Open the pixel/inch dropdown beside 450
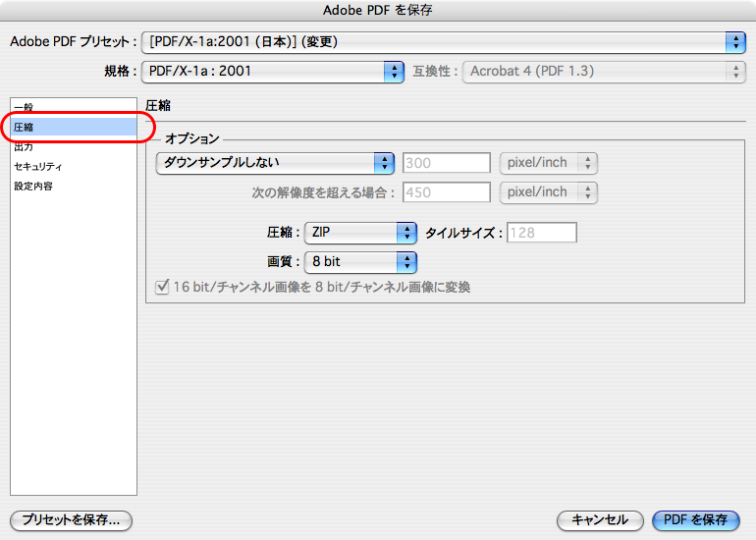 click(x=549, y=192)
